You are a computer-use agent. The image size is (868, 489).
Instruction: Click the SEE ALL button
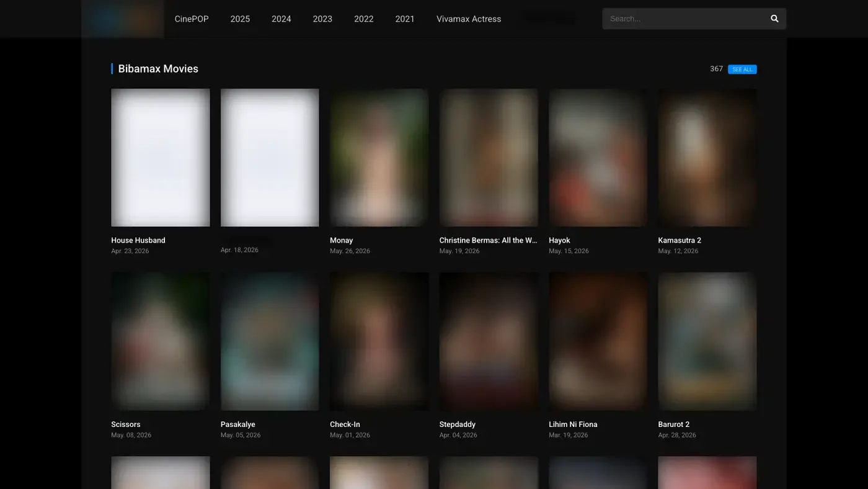click(742, 70)
